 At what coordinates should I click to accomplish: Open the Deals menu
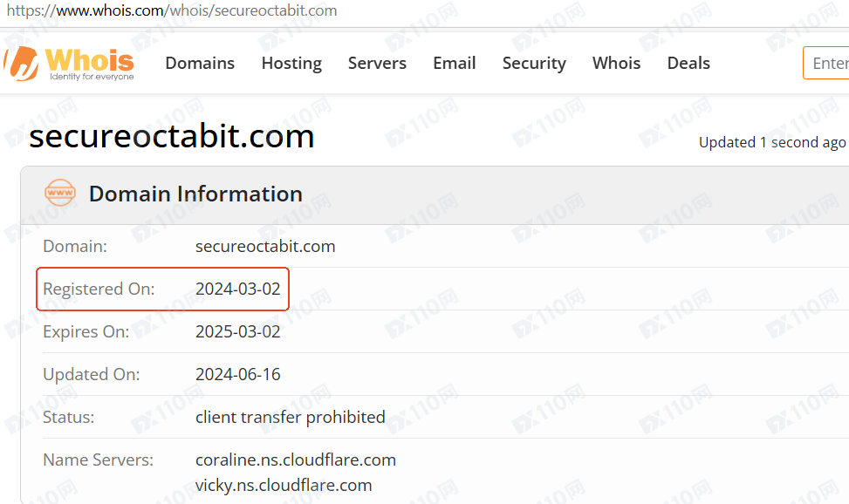pos(688,64)
